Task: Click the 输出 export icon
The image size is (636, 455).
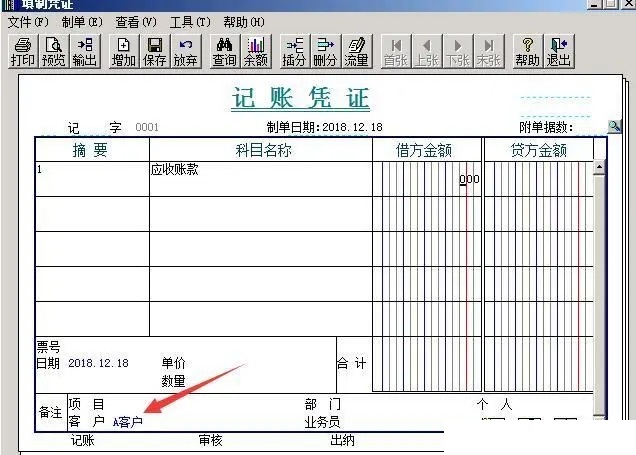Action: (84, 52)
